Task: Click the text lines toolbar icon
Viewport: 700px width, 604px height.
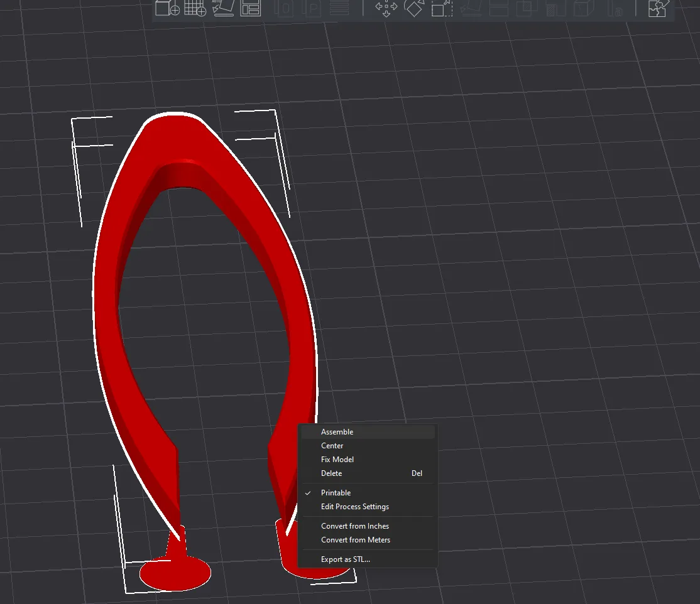Action: [x=340, y=8]
